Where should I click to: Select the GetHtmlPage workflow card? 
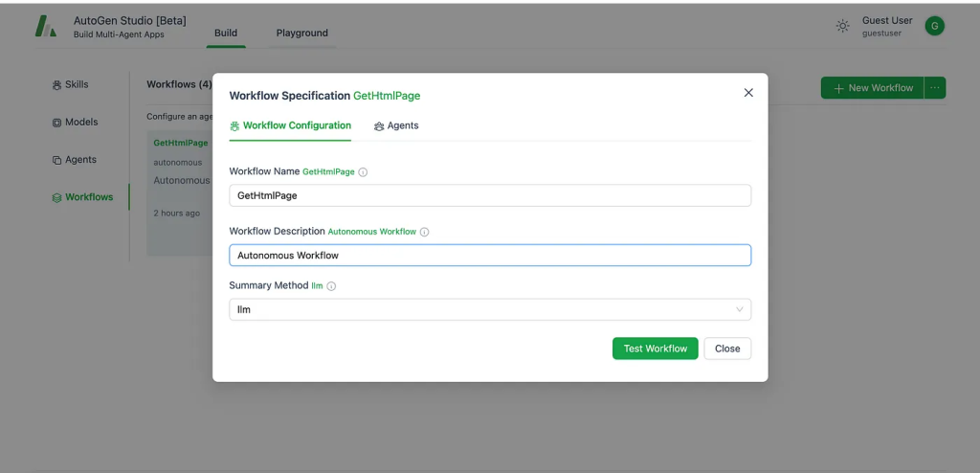(x=179, y=193)
